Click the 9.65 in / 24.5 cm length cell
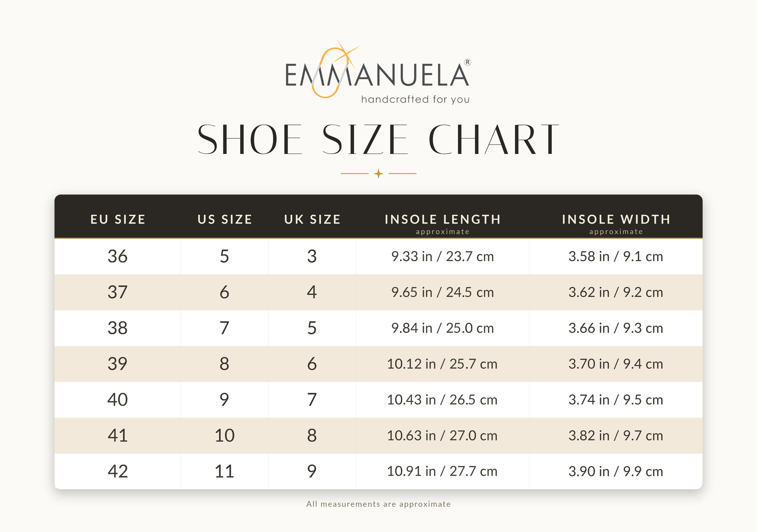Image resolution: width=757 pixels, height=532 pixels. tap(442, 292)
